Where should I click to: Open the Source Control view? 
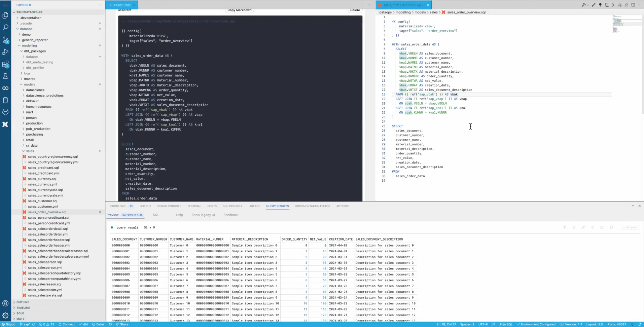pyautogui.click(x=5, y=40)
